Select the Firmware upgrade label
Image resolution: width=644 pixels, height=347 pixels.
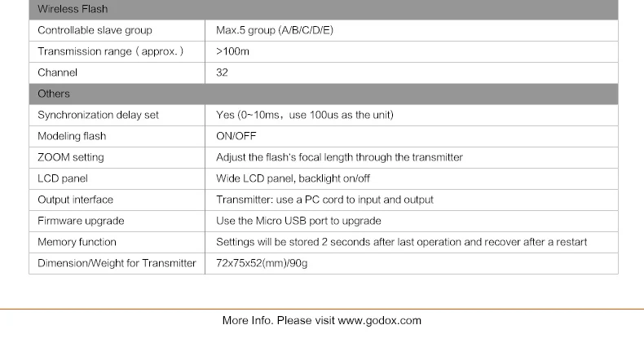click(78, 221)
